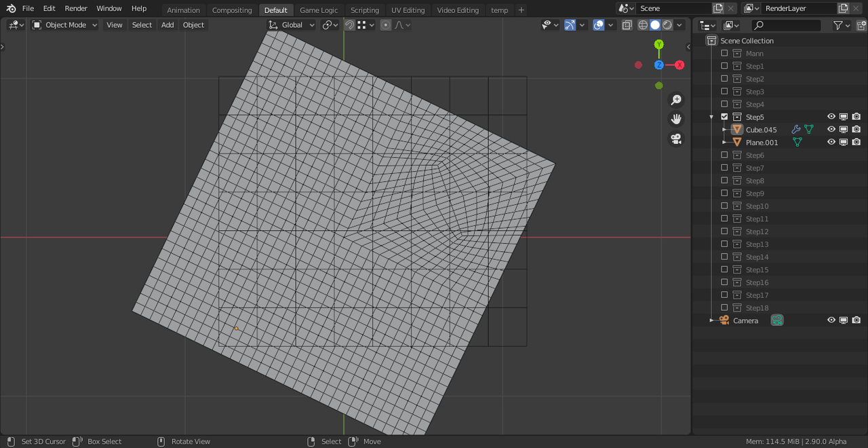
Task: Select solid viewport shading mode
Action: pyautogui.click(x=655, y=25)
